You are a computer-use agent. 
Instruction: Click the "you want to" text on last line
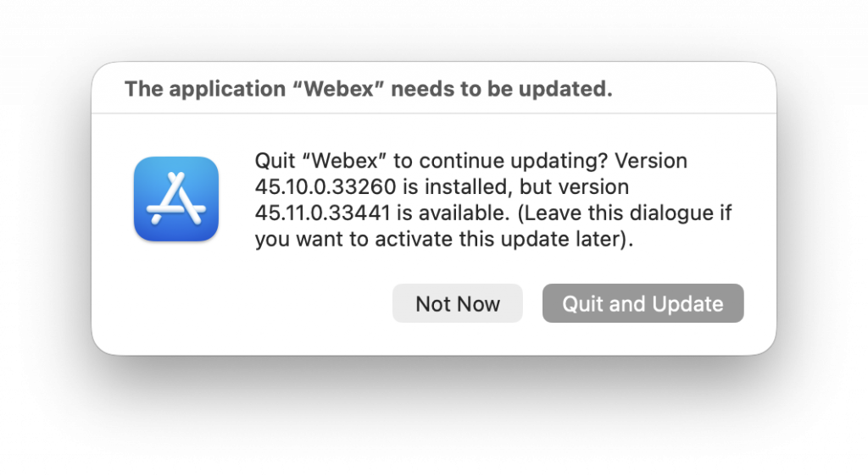(x=301, y=240)
